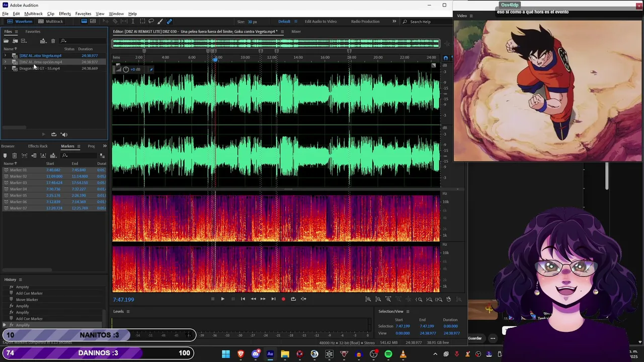Click Merge Selected Markers icon
Image resolution: width=644 pixels, height=362 pixels.
click(x=24, y=156)
